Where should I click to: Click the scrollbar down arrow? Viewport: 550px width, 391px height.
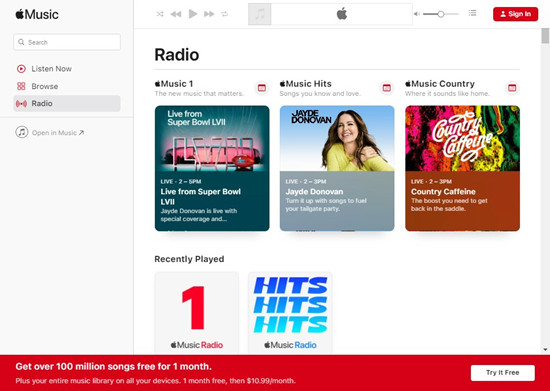[x=545, y=350]
